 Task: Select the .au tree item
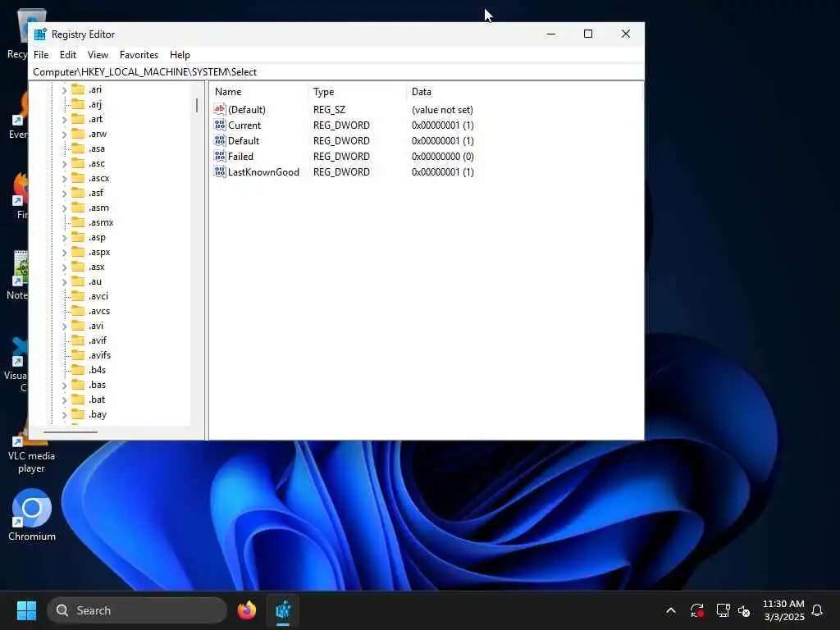[x=95, y=281]
